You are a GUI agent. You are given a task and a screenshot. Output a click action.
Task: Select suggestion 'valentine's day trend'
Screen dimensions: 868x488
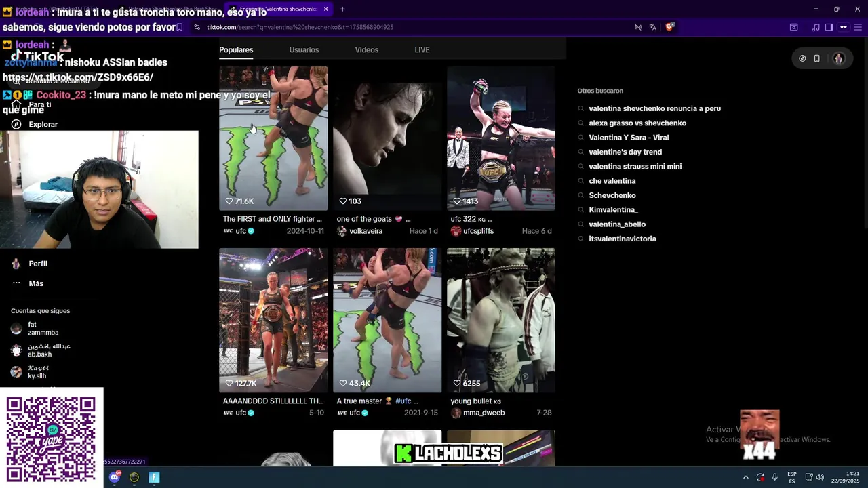click(x=625, y=152)
